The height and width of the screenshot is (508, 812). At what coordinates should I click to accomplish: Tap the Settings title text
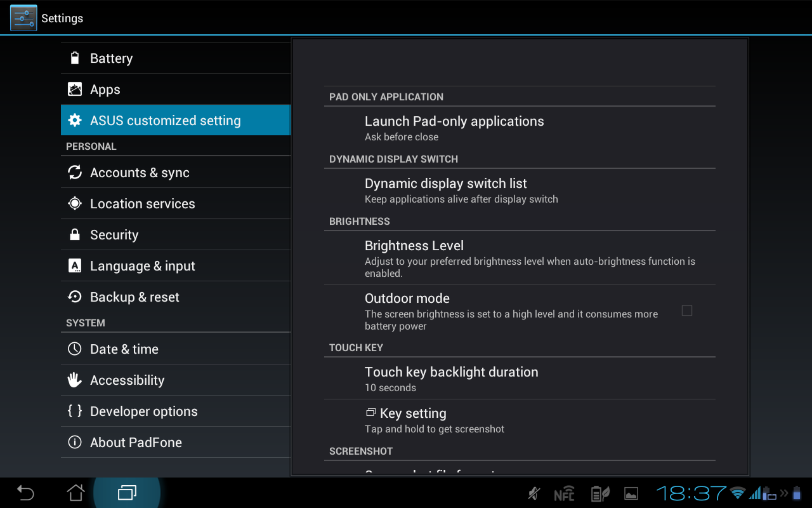click(62, 18)
